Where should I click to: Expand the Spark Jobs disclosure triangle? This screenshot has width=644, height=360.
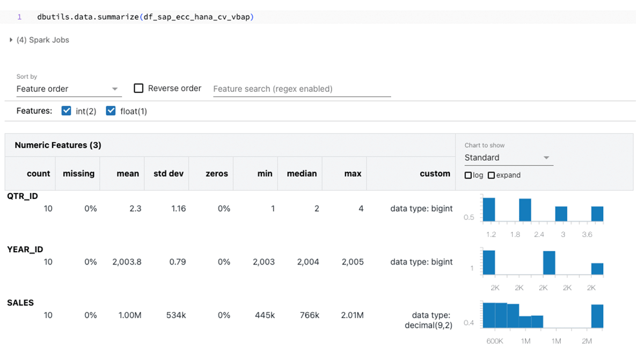[11, 40]
